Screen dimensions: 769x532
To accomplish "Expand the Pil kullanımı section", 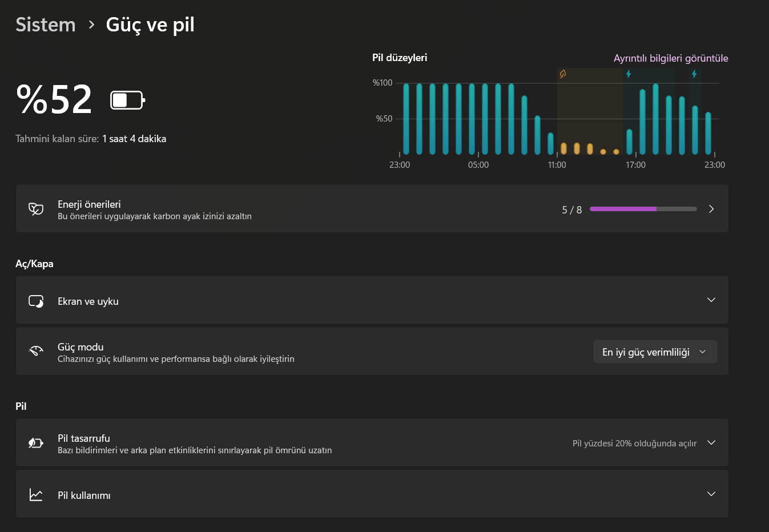I will [711, 494].
